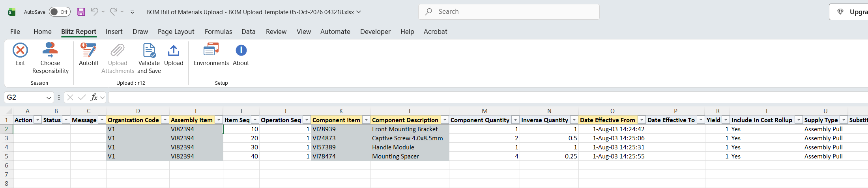The height and width of the screenshot is (188, 868).
Task: Click the Redo arrow
Action: coord(114,12)
